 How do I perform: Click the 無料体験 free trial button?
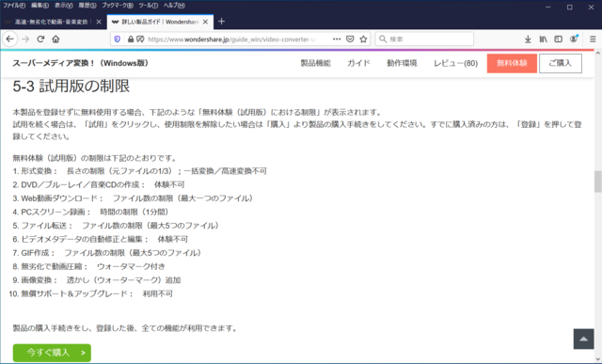(x=512, y=63)
